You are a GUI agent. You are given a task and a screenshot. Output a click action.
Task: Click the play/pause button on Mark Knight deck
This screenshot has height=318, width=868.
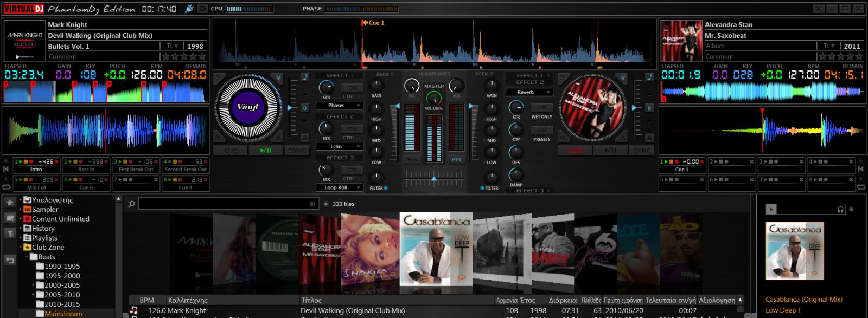(x=266, y=150)
